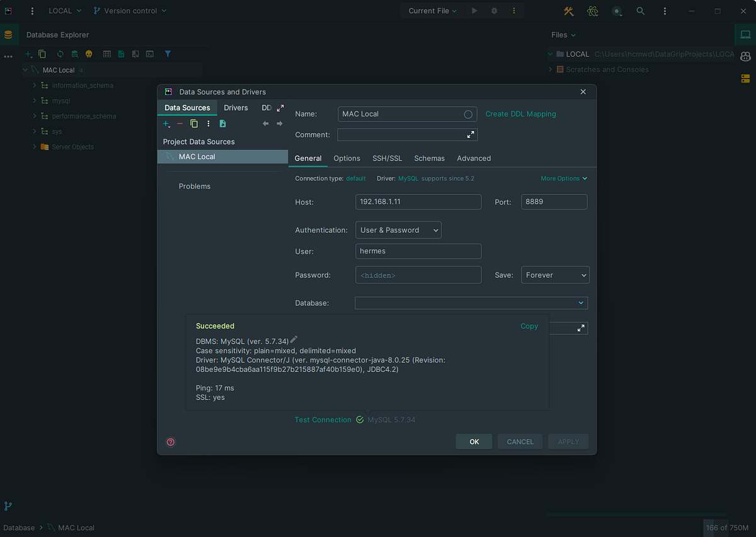Switch to the Options tab
Screen dimensions: 756x537
[x=347, y=158]
